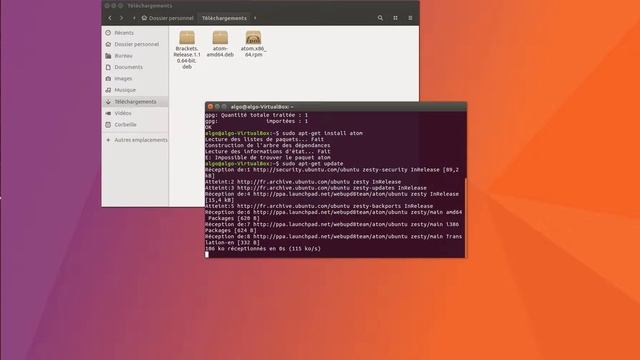Expand the arrow after Téléchargements path

coord(255,18)
